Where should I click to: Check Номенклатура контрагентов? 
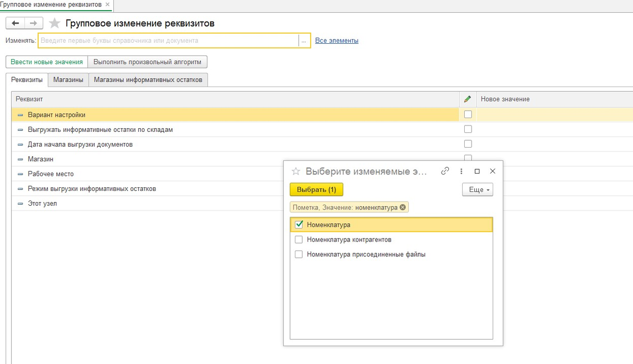tap(299, 240)
